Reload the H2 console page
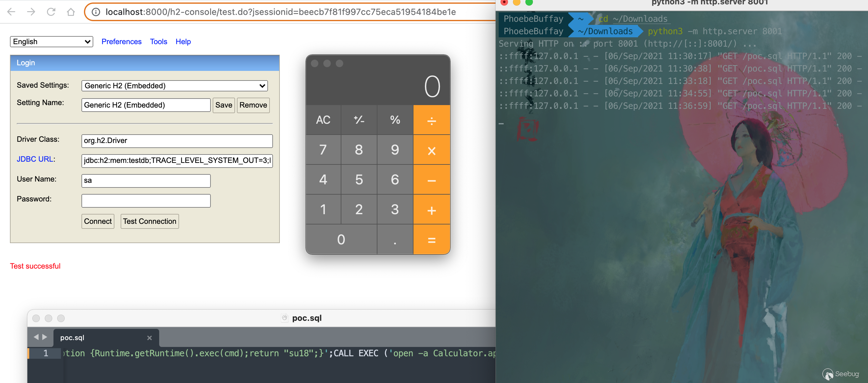The width and height of the screenshot is (868, 383). 51,12
